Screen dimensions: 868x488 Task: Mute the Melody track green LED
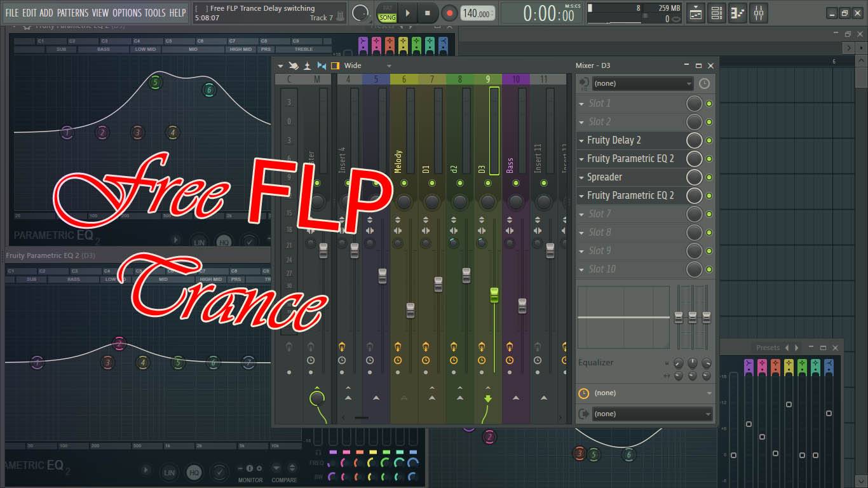click(403, 183)
